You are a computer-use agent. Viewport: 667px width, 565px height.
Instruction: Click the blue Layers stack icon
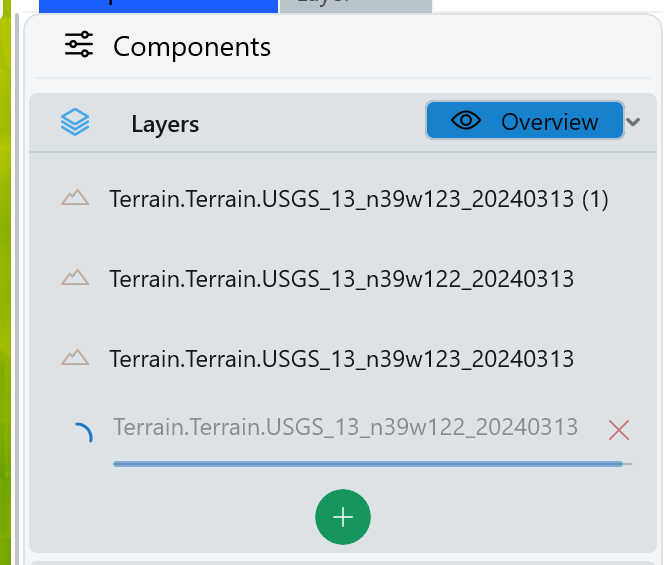75,123
